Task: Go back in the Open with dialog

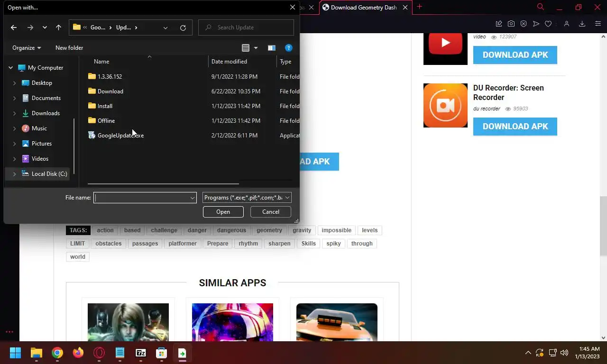Action: point(14,27)
